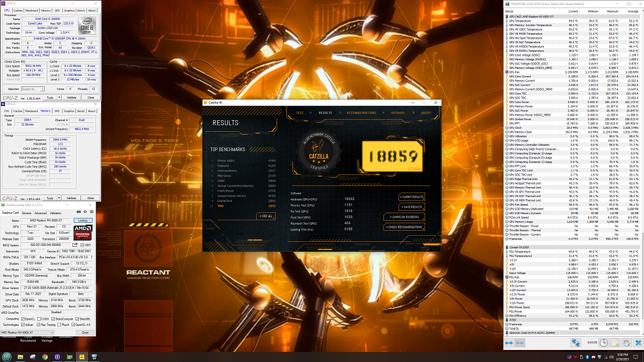Click HWiNFO collapse columns grayed arrows icon

(x=520, y=343)
